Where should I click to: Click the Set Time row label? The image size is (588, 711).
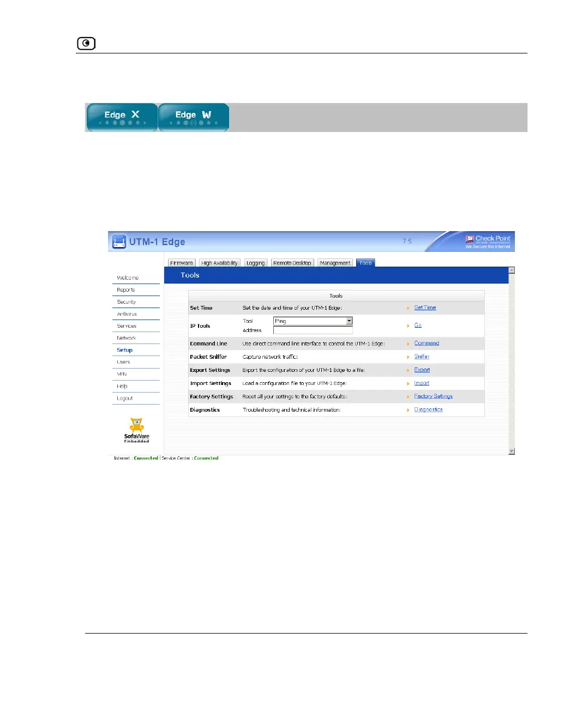[x=201, y=308]
